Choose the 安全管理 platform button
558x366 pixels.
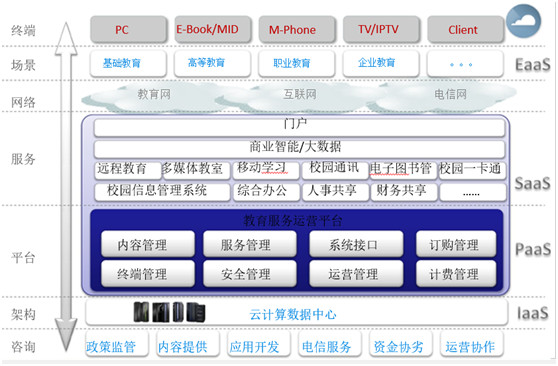250,273
